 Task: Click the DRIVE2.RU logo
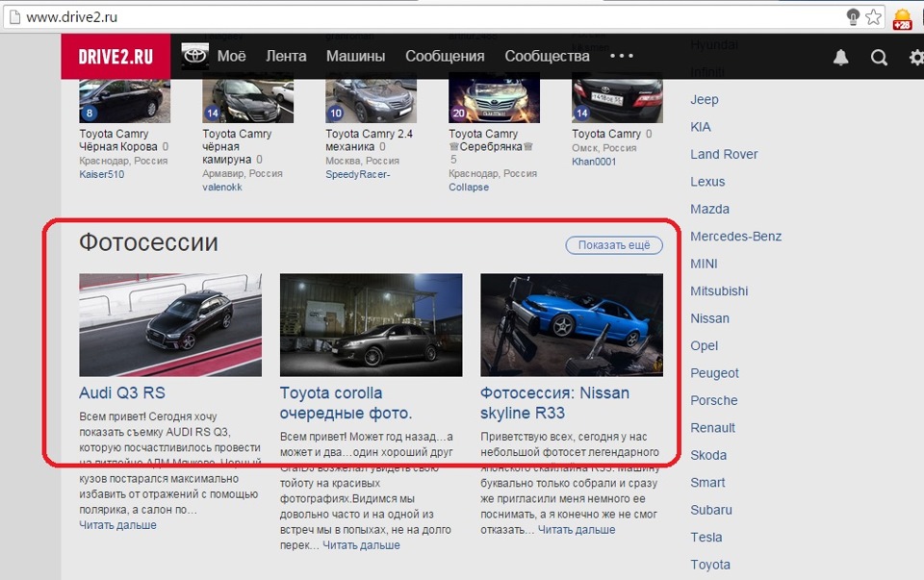(x=115, y=57)
